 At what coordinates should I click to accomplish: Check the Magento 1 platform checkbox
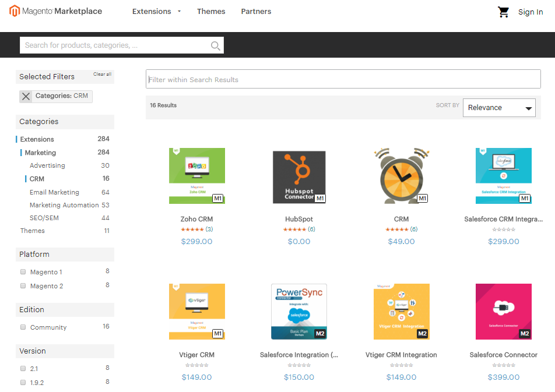tap(23, 271)
